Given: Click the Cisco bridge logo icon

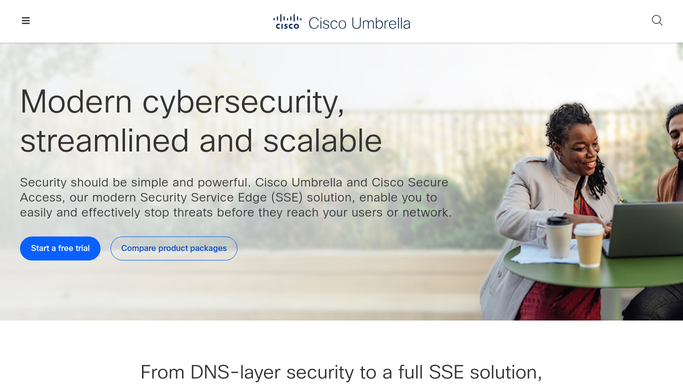Looking at the screenshot, I should click(x=287, y=22).
